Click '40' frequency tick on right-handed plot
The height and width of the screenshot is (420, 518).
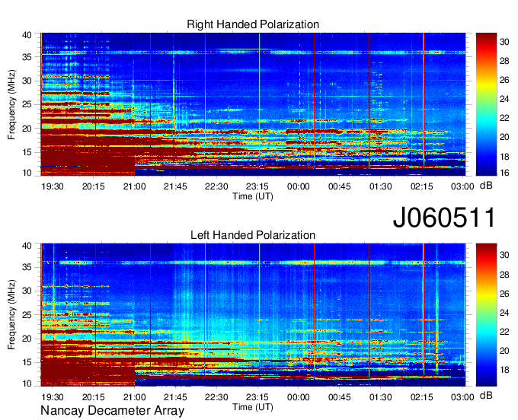tap(27, 35)
